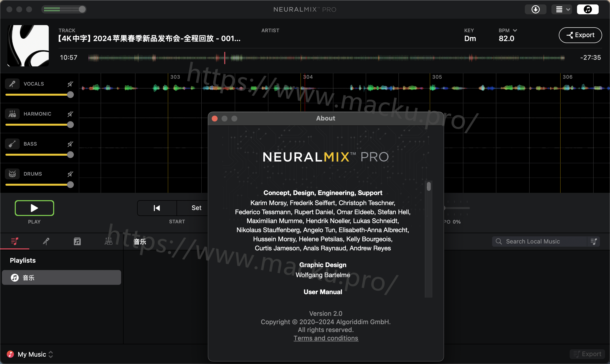610x364 pixels.
Task: Adjust the Drums volume slider
Action: point(39,185)
